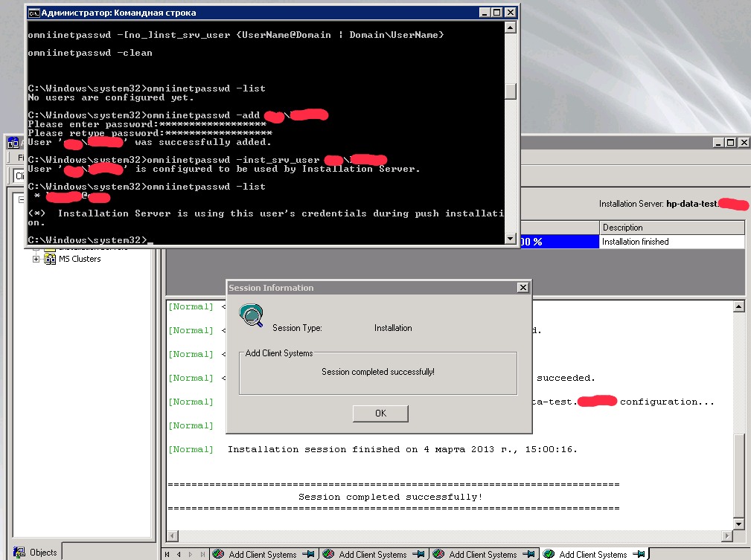
Task: Click the command prompt title bar icon
Action: pyautogui.click(x=33, y=13)
